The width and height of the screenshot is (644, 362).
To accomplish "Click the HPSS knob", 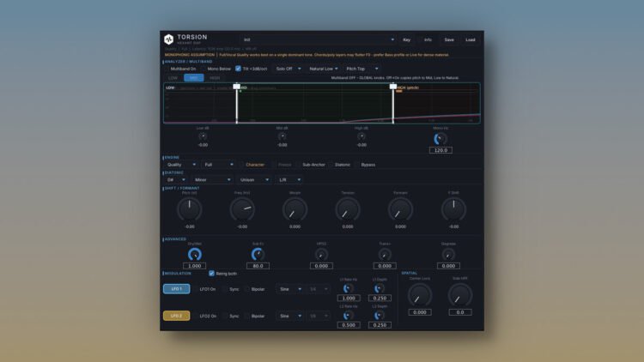I will tap(321, 255).
